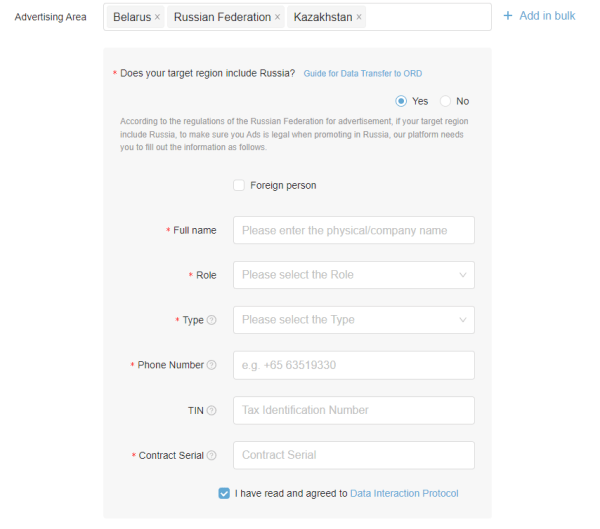Click the help icon beside TIN
This screenshot has height=529, width=600.
211,410
